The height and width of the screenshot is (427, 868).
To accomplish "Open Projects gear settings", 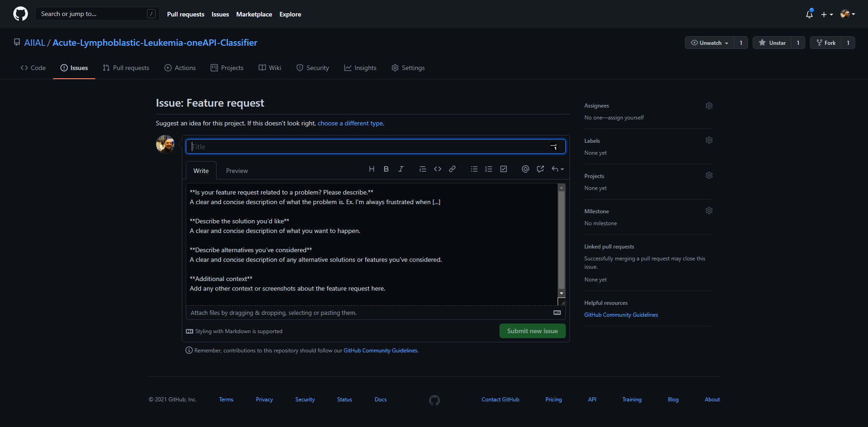I will pos(709,175).
